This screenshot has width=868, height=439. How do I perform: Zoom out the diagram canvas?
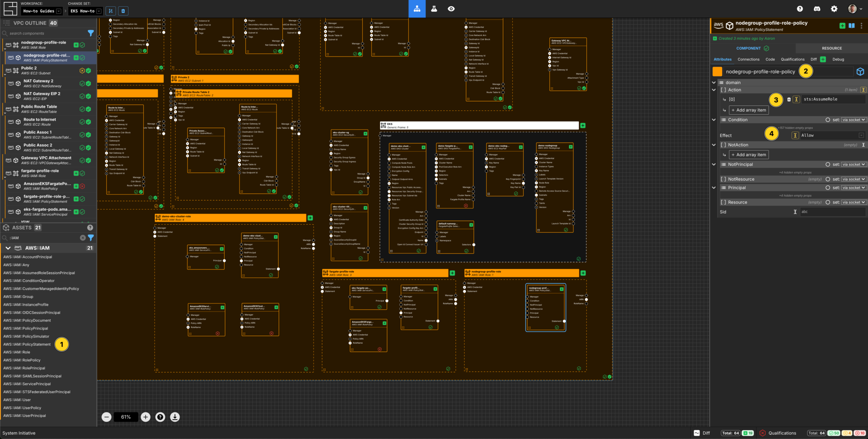106,417
